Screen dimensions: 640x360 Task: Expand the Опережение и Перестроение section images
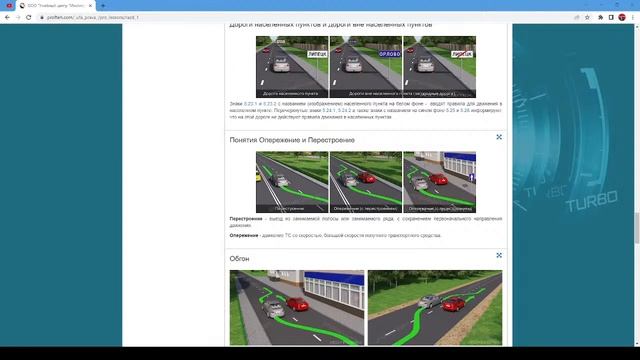click(x=499, y=137)
